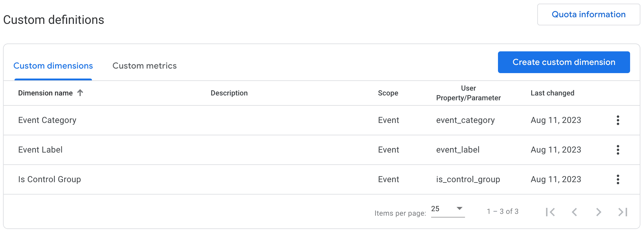Go to previous page of results
The image size is (644, 232).
574,212
